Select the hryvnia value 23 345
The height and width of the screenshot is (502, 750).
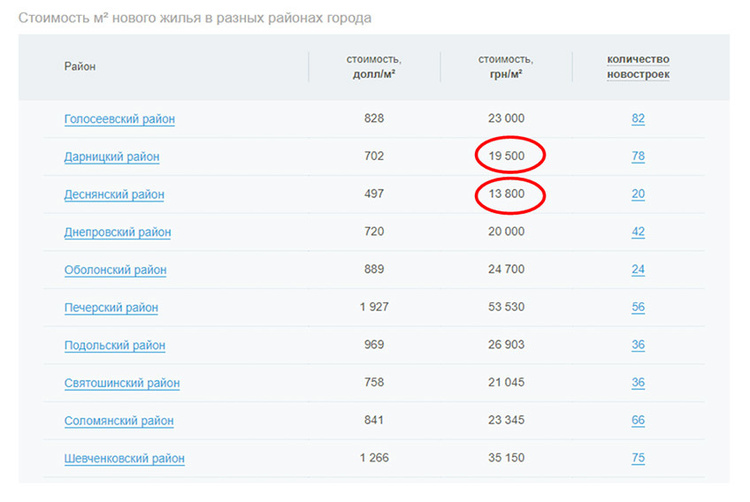(x=506, y=420)
